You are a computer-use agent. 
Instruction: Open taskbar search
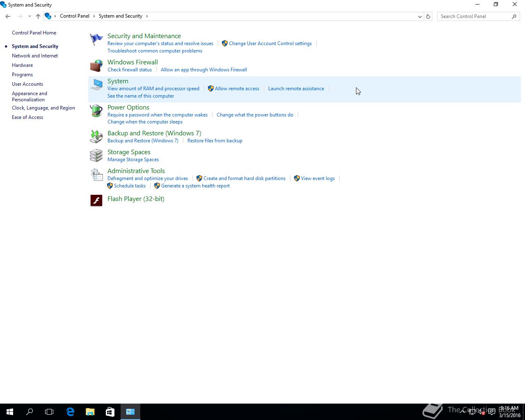click(30, 412)
